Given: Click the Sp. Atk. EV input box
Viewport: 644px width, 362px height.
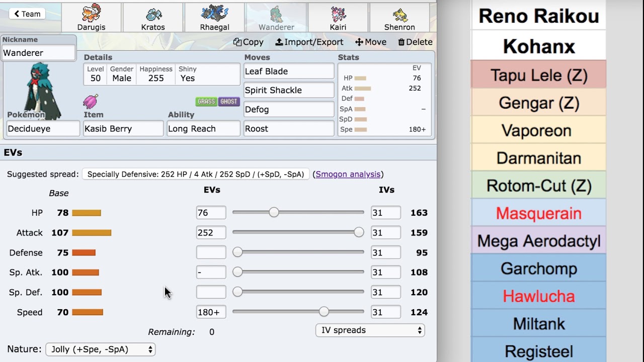Looking at the screenshot, I should point(211,273).
